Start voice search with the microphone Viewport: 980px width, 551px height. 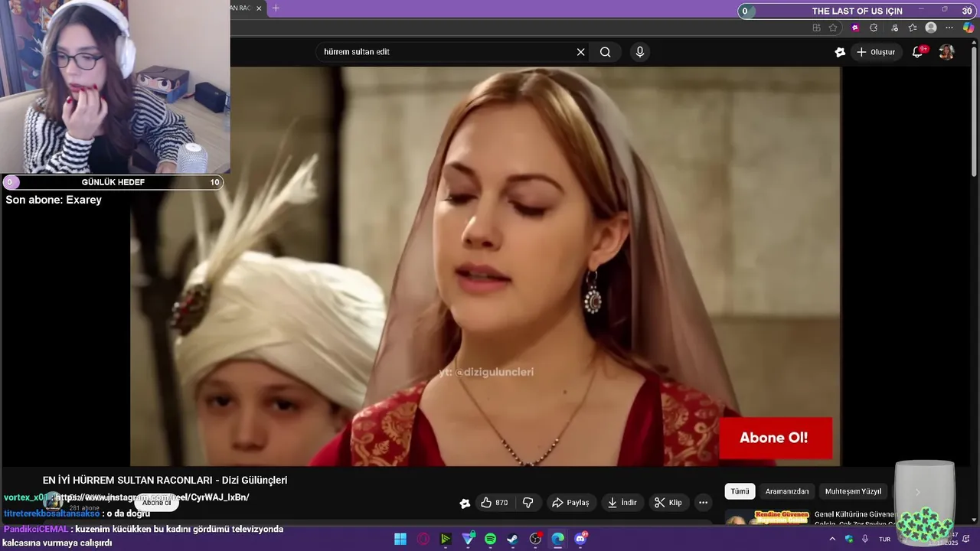(x=640, y=52)
